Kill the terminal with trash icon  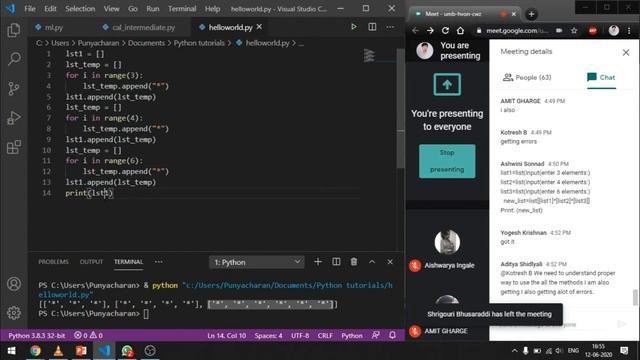354,262
